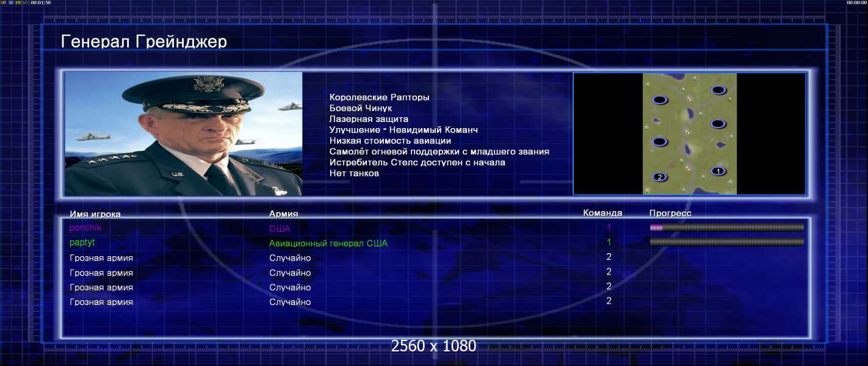Click ponchik's army value 'США'

[x=280, y=229]
